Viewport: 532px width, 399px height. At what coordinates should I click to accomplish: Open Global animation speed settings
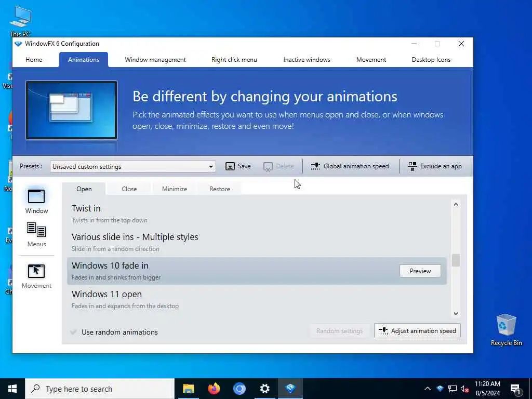point(350,166)
